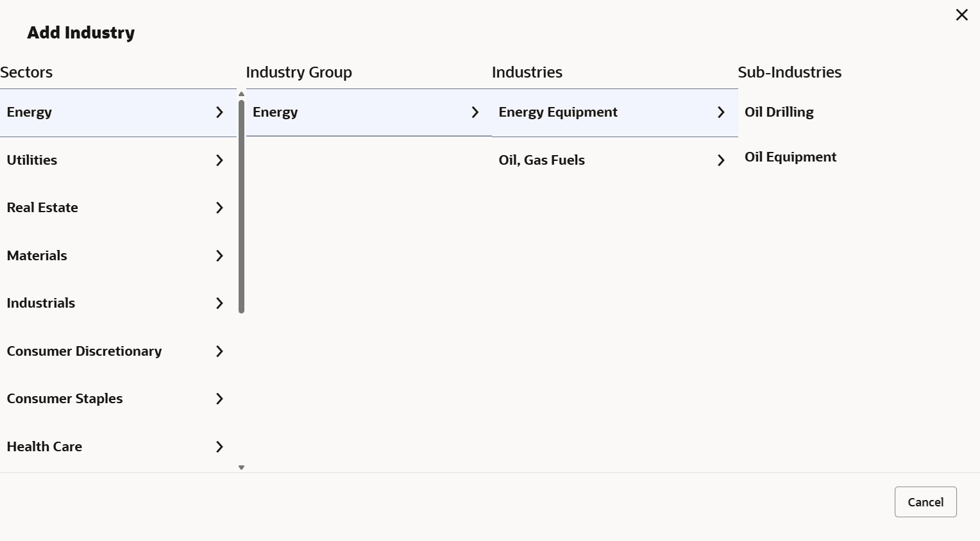
Task: Click the Consumer Staples chevron arrow
Action: (219, 399)
